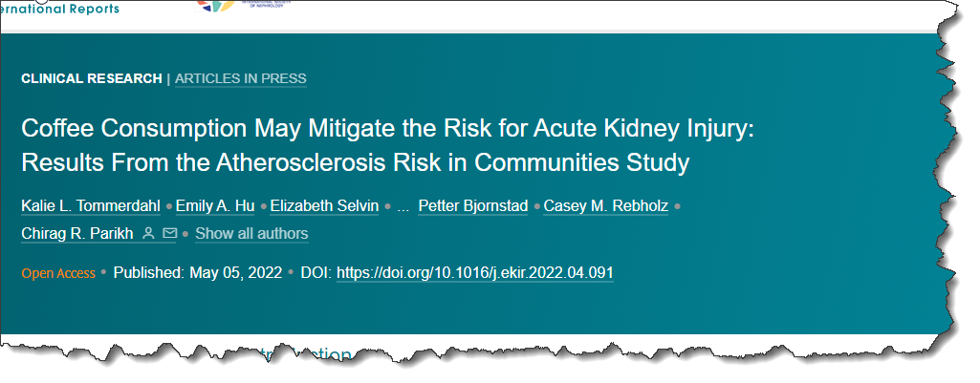Screen dimensions: 980x383
Task: Click the DOI label text
Action: [316, 273]
